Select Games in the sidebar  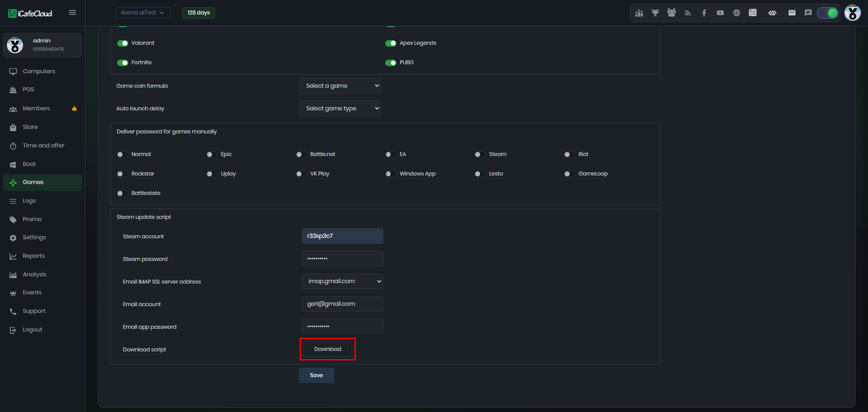42,182
